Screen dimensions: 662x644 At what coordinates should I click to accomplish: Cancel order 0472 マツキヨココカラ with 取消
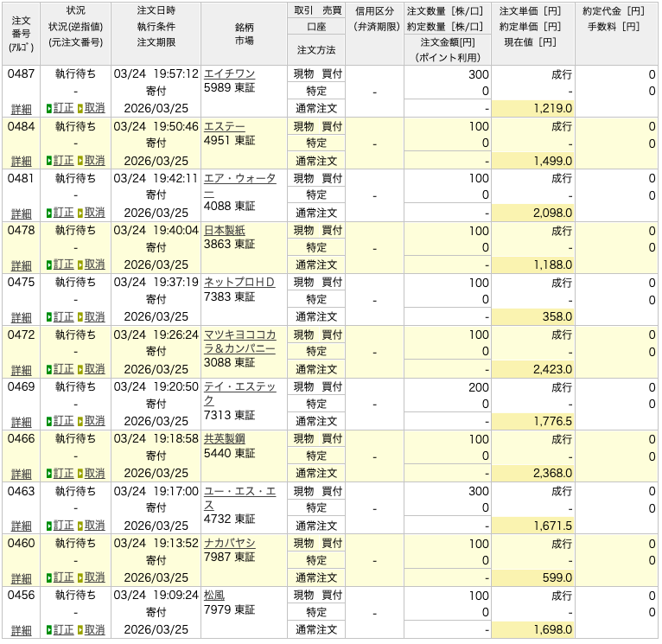point(94,369)
